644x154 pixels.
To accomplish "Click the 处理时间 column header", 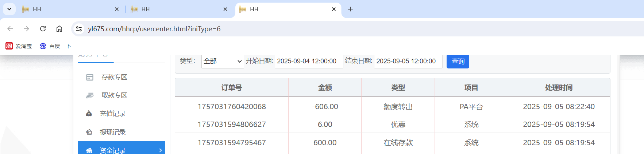I will point(559,88).
